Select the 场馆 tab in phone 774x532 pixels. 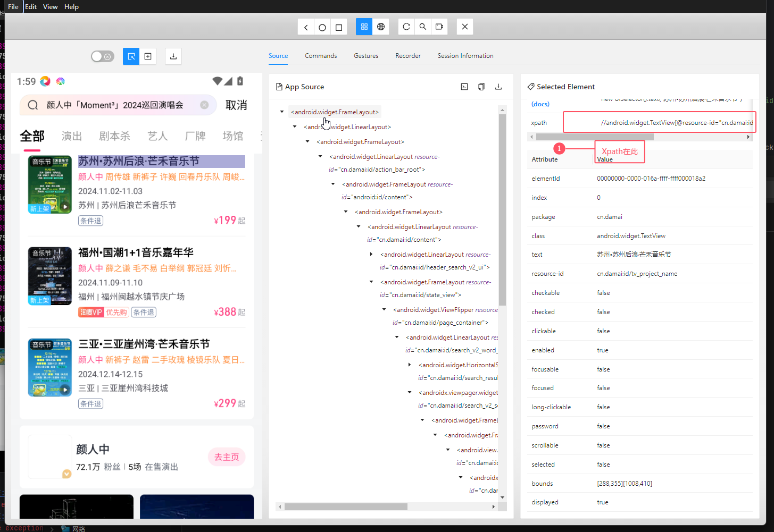click(x=233, y=136)
